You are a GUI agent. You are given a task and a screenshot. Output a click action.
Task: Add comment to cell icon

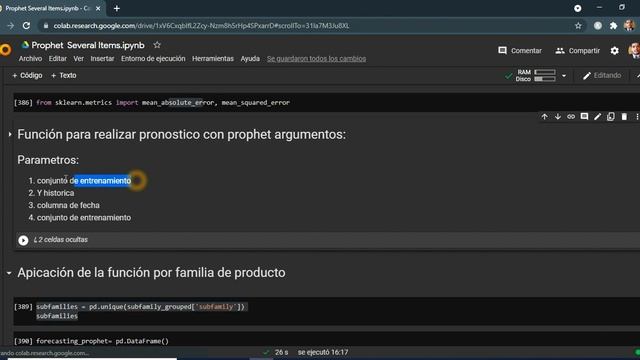[x=584, y=117]
